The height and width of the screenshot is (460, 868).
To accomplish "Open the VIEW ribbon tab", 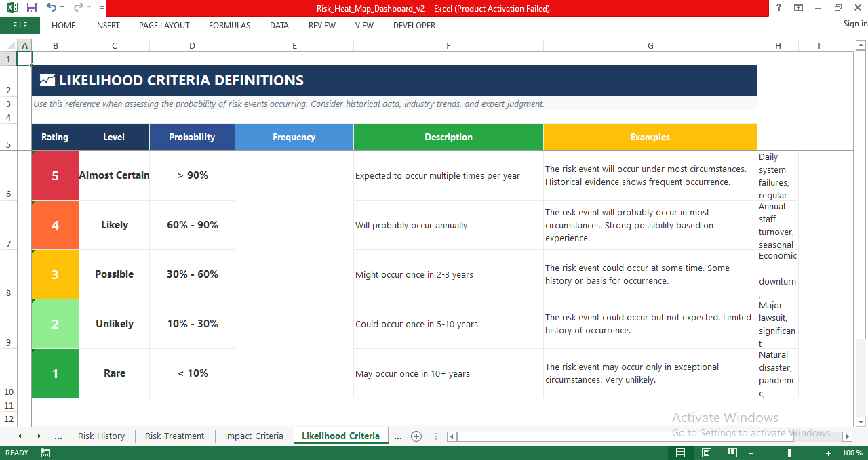I will (364, 26).
